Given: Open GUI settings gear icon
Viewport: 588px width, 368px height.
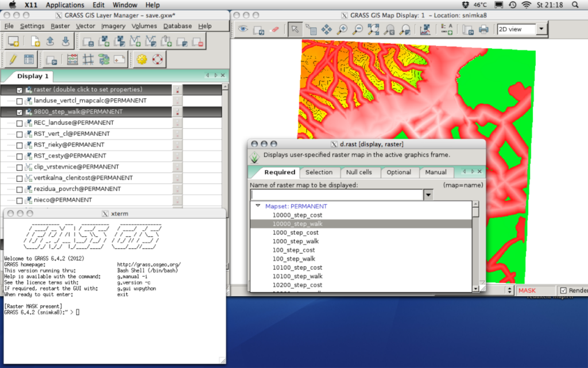Looking at the screenshot, I should (x=142, y=59).
